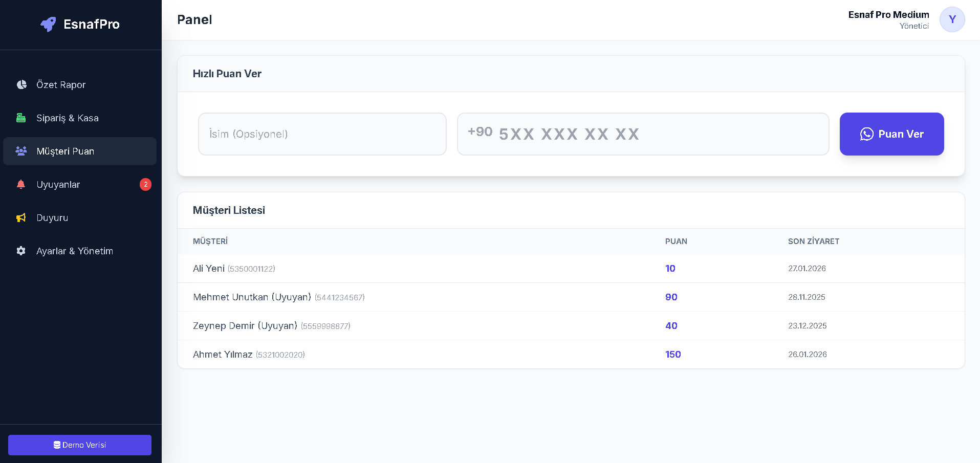Open the Duyuru page
Viewport: 980px width, 463px height.
52,218
